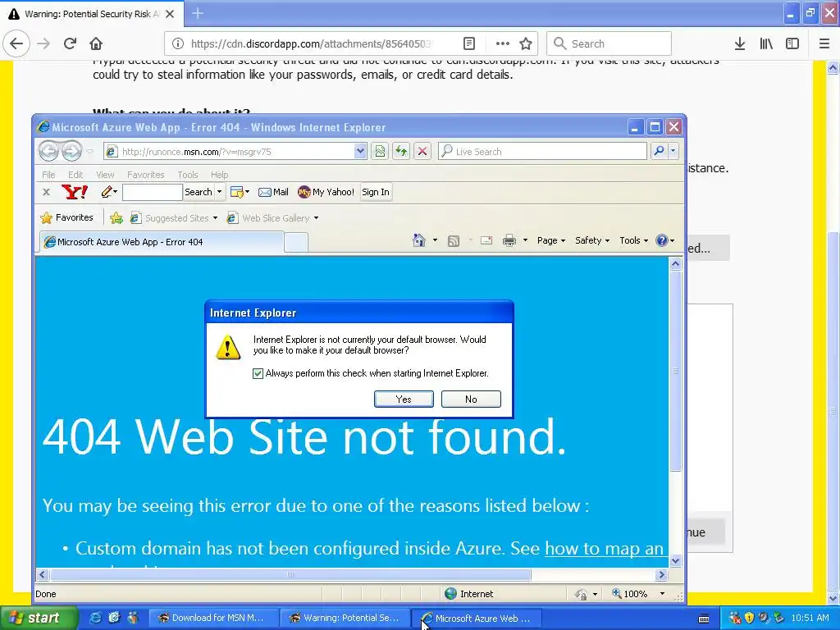Image resolution: width=840 pixels, height=630 pixels.
Task: Click IE feeds RSS icon
Action: click(453, 241)
